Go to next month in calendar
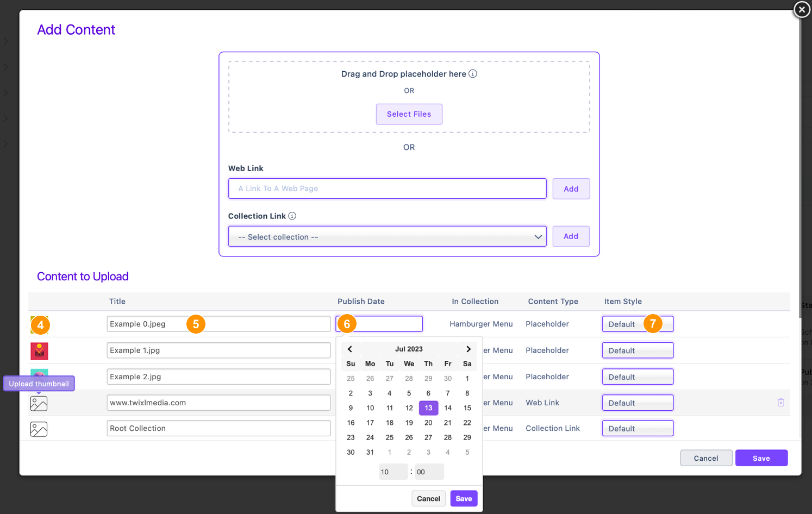812x514 pixels. coord(469,349)
